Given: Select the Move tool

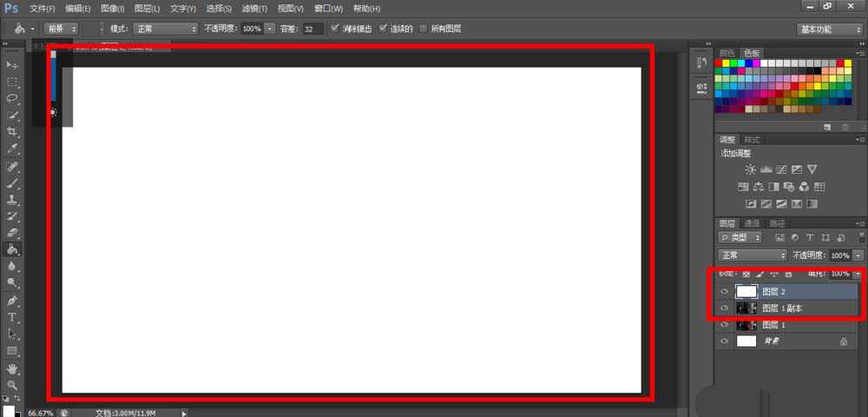Looking at the screenshot, I should coord(12,66).
